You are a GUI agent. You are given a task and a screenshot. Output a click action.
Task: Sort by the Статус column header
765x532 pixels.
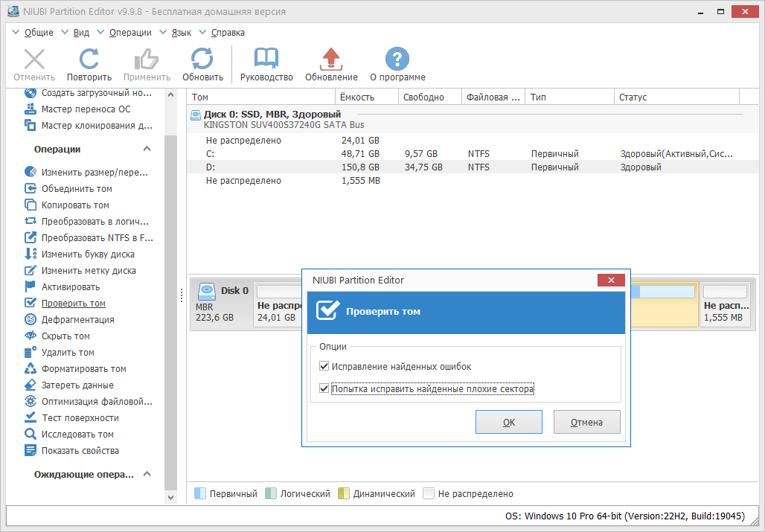tap(676, 97)
